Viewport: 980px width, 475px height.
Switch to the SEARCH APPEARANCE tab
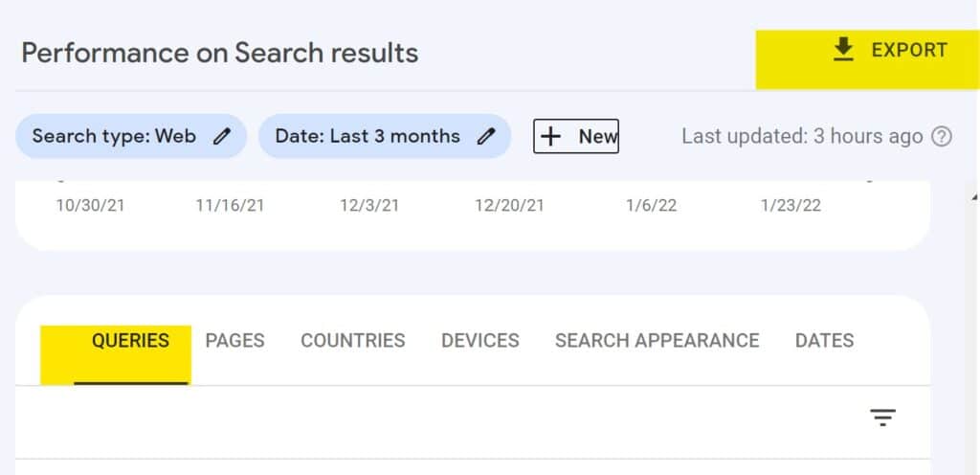coord(657,341)
